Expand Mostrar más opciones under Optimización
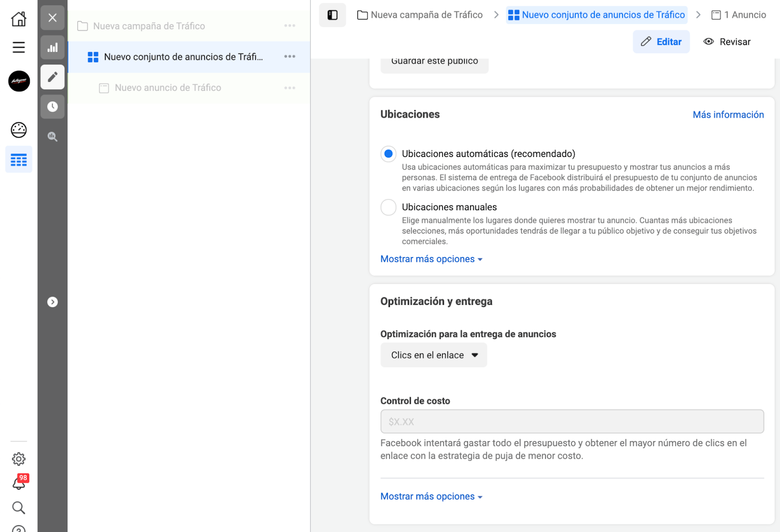 (x=431, y=496)
